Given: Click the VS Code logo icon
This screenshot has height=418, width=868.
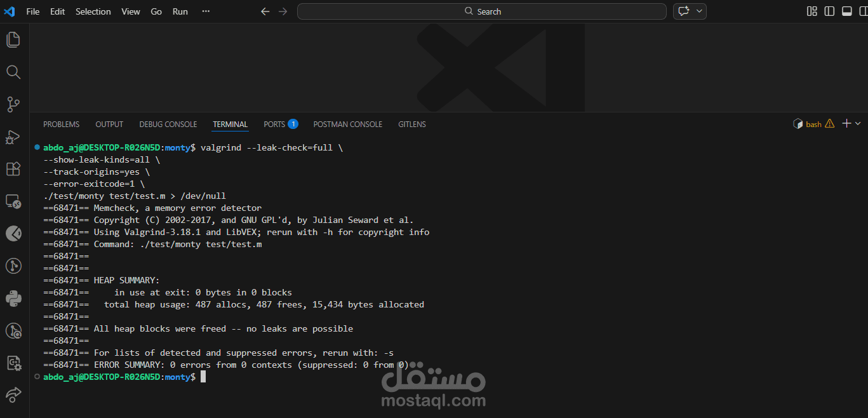Looking at the screenshot, I should tap(10, 11).
